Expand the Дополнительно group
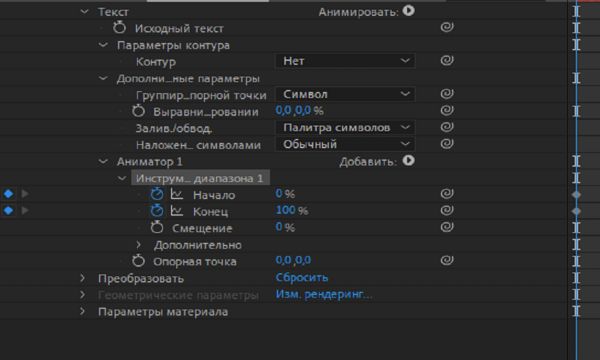This screenshot has width=600, height=360. click(x=139, y=244)
